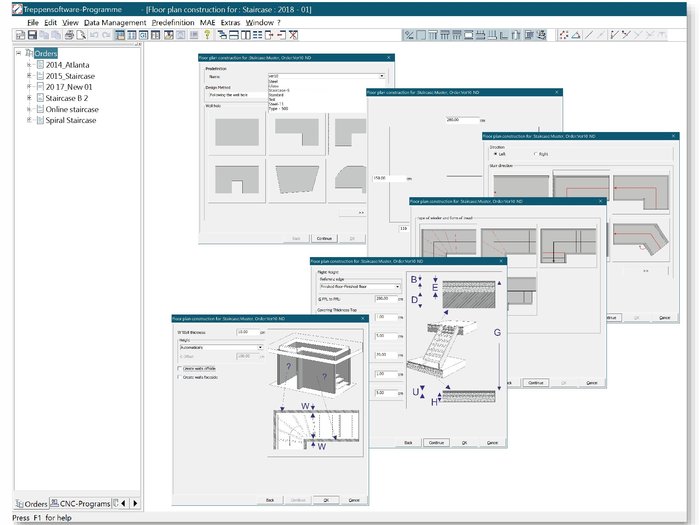Click the yellow question mark help icon

207,35
